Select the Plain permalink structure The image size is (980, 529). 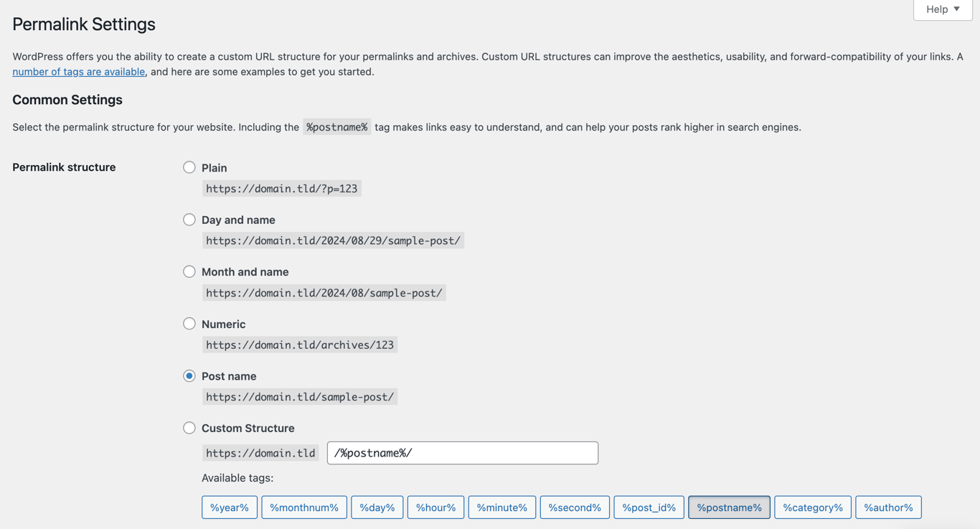tap(189, 167)
